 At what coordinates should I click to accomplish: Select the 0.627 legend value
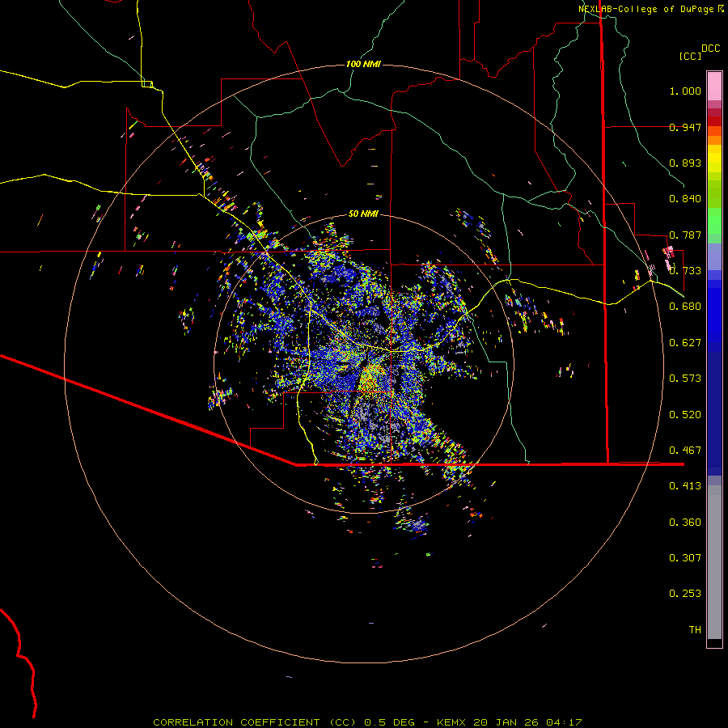click(685, 343)
